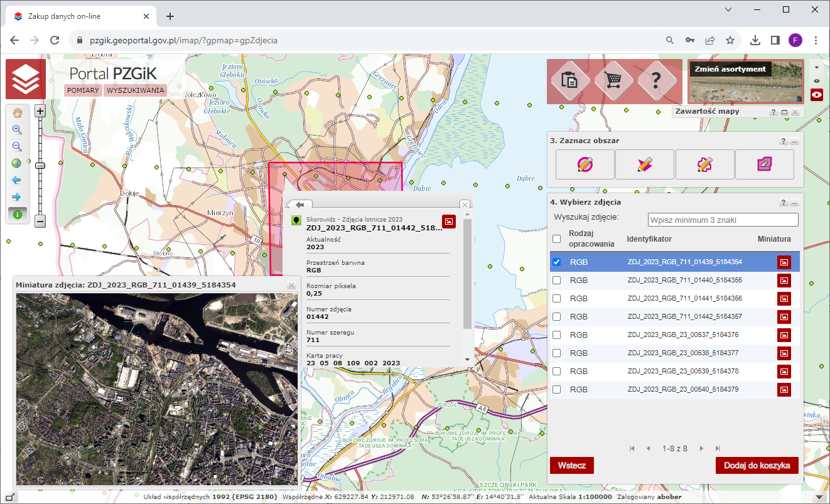Uncheck the ZDJ_2023_RGB_711_01439_5184354 checkbox
The height and width of the screenshot is (504, 830).
[556, 262]
